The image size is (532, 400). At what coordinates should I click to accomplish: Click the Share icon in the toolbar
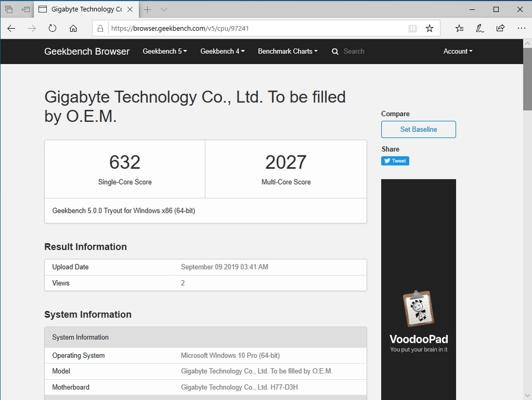point(500,29)
